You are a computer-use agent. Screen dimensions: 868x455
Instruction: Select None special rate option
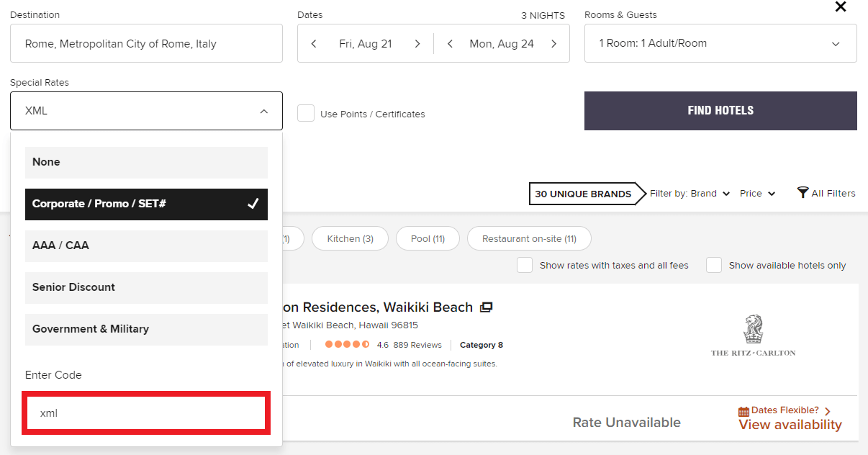click(146, 163)
